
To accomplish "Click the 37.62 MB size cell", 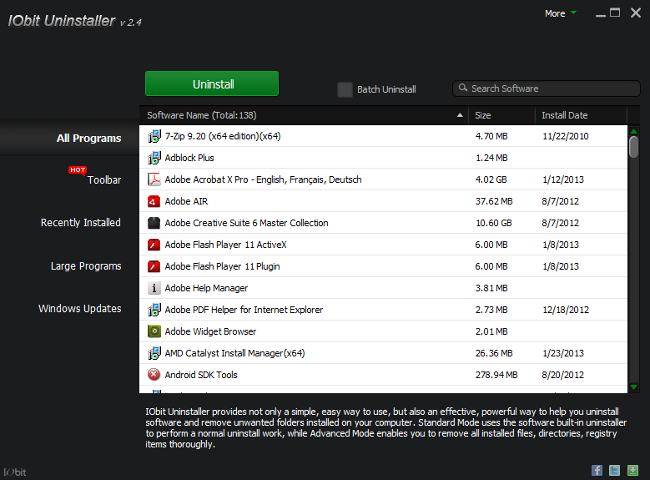I will tap(494, 201).
